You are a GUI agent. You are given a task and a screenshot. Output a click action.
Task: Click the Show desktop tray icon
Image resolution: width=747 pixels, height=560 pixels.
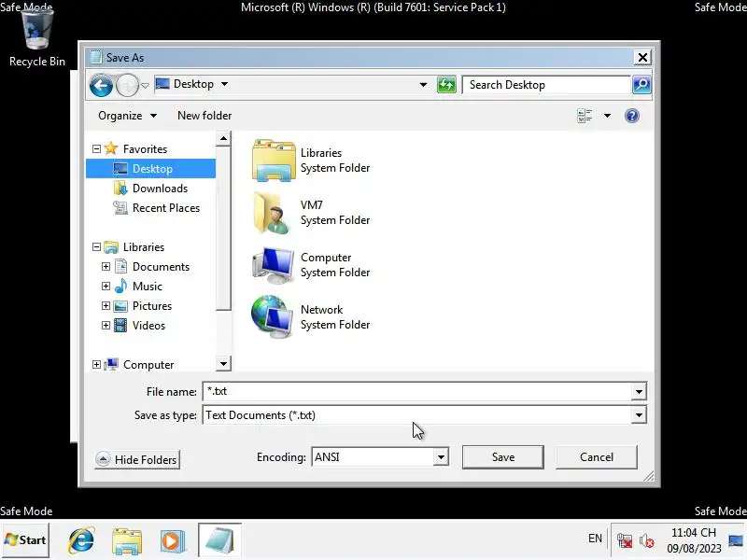[x=736, y=540]
